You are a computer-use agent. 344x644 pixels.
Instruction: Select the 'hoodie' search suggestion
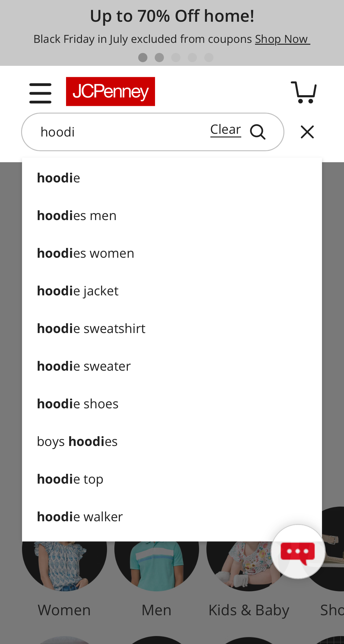(58, 178)
